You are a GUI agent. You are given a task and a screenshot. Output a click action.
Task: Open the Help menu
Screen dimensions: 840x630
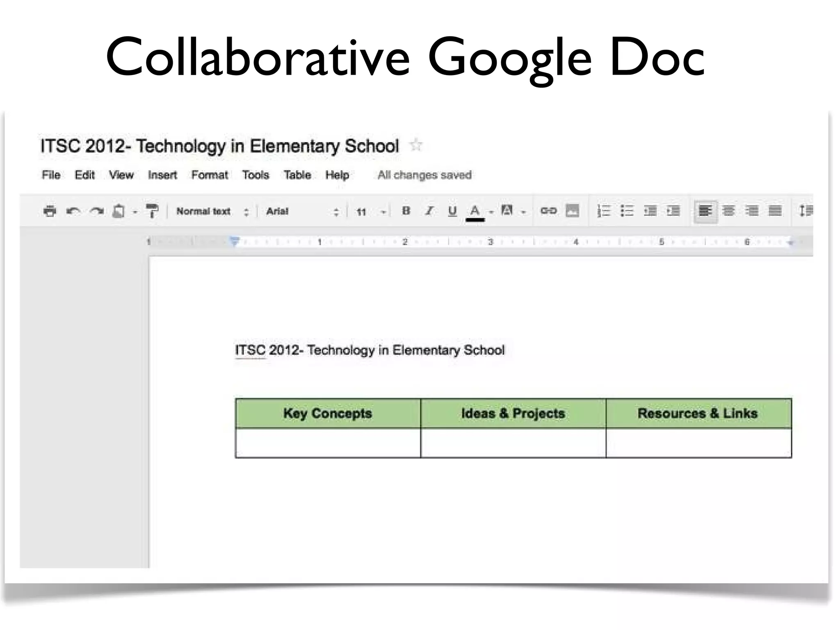[x=337, y=175]
